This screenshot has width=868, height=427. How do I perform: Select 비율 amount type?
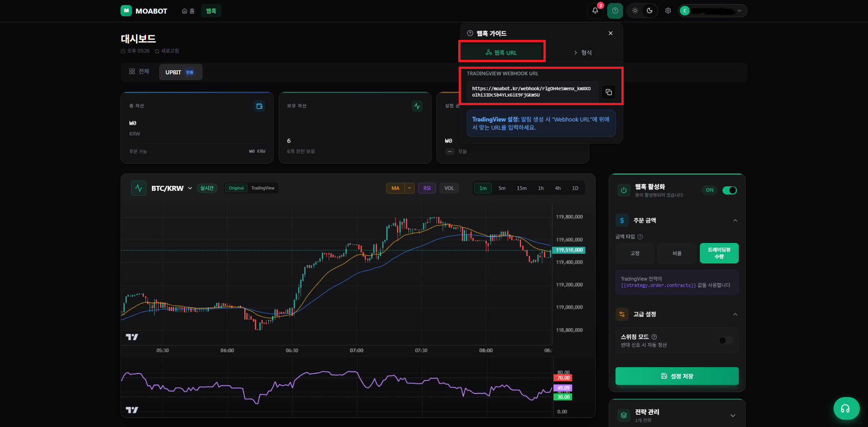(677, 253)
